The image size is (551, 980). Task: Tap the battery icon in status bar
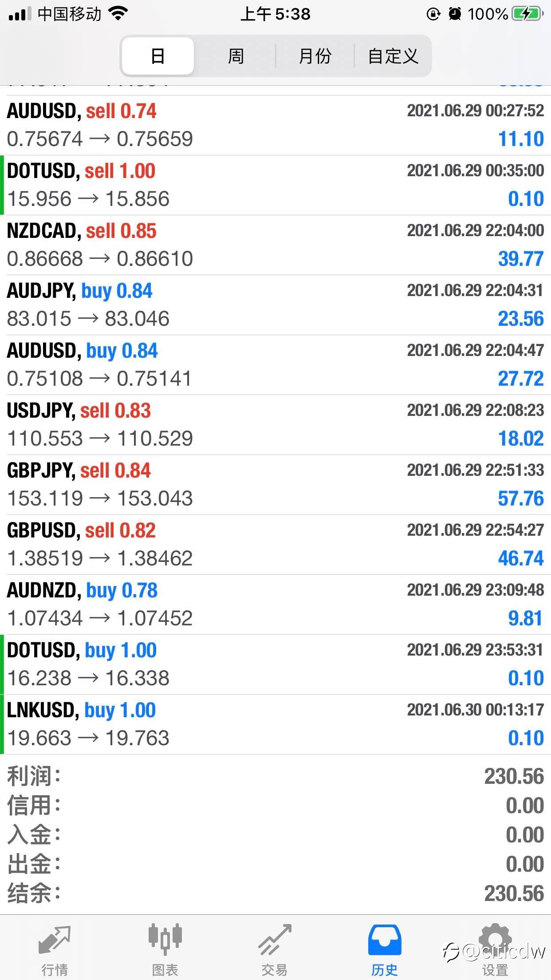(x=527, y=14)
